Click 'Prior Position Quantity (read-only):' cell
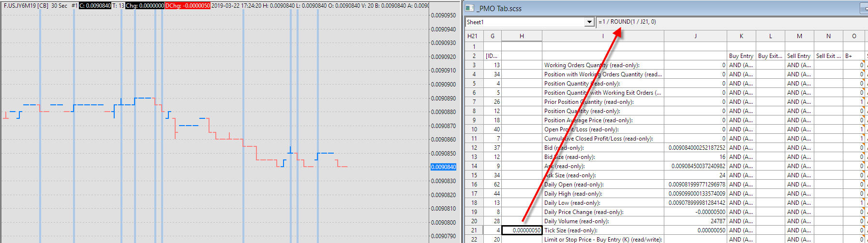This screenshot has width=868, height=243. pyautogui.click(x=603, y=102)
